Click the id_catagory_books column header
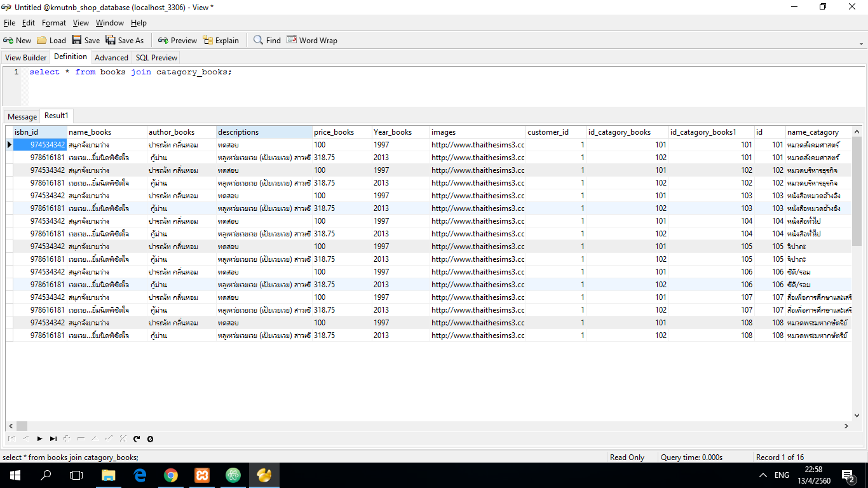This screenshot has height=488, width=868. pyautogui.click(x=627, y=132)
